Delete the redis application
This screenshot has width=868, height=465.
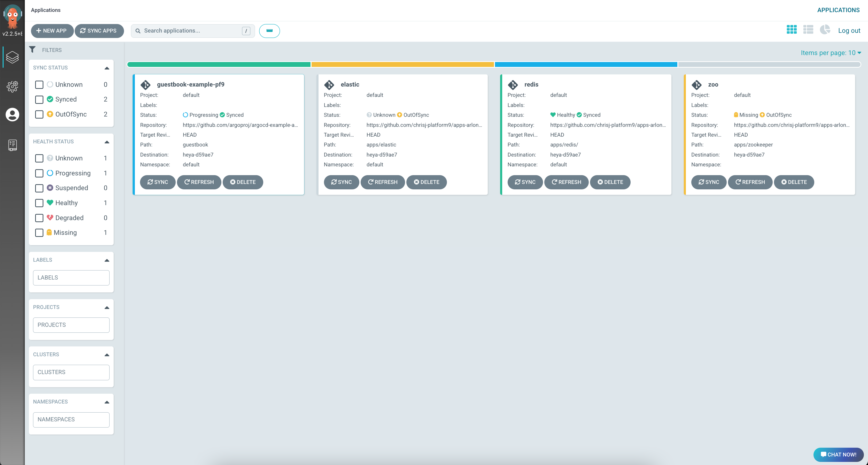tap(610, 182)
